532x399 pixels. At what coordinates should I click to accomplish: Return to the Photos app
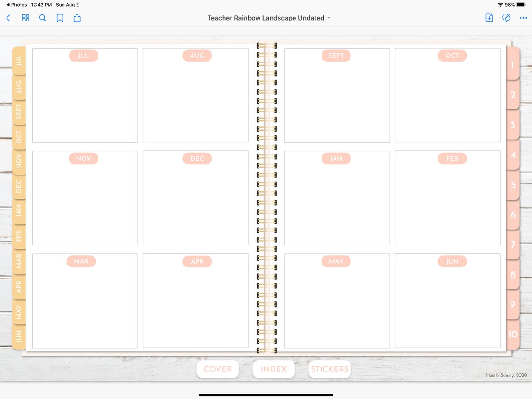pos(16,4)
